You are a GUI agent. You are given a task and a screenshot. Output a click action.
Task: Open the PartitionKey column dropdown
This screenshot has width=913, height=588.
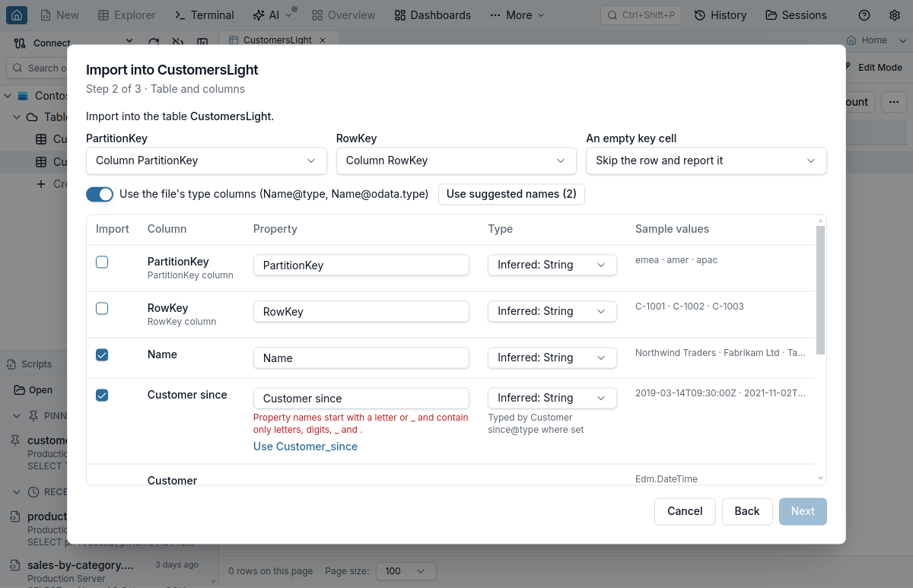point(206,161)
